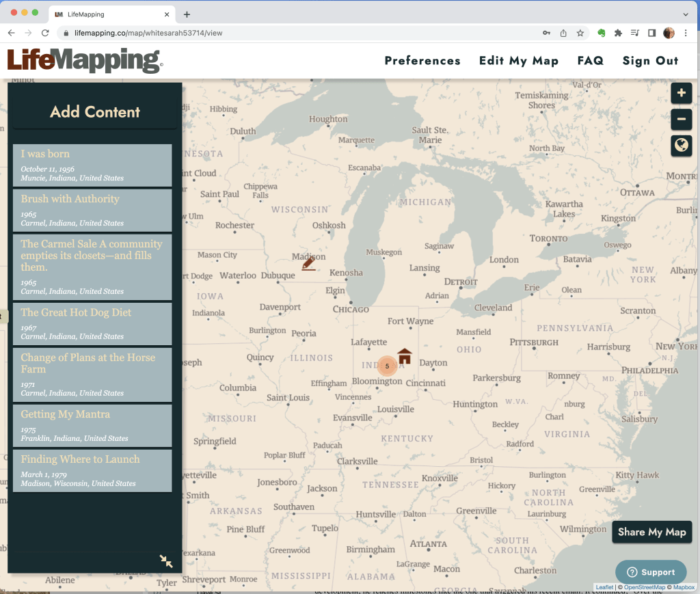
Task: Open the tab search dropdown chevron
Action: click(686, 14)
